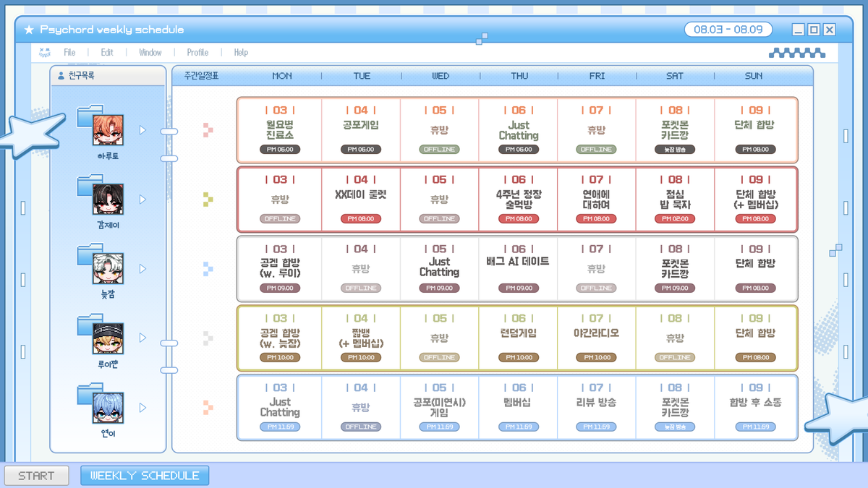This screenshot has height=488, width=868.
Task: Open 김제이's folder avatar icon
Action: click(x=100, y=194)
